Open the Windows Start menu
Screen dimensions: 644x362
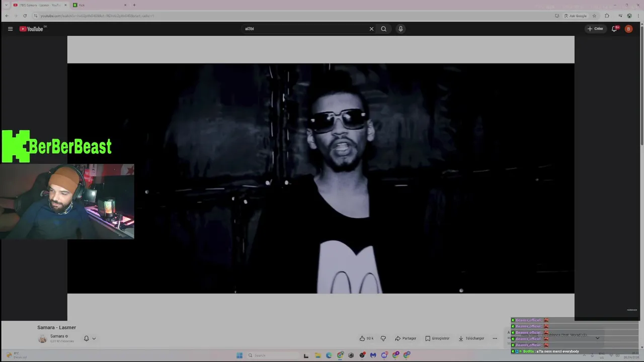coord(239,355)
